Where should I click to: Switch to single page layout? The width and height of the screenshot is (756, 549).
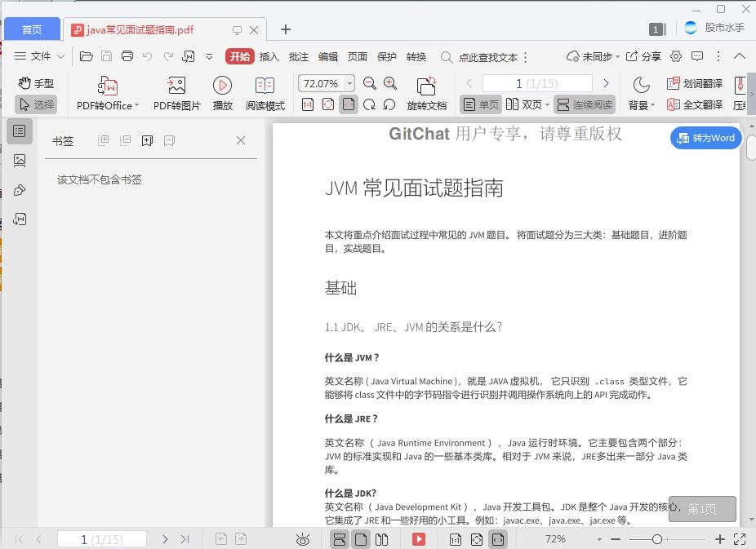coord(481,104)
